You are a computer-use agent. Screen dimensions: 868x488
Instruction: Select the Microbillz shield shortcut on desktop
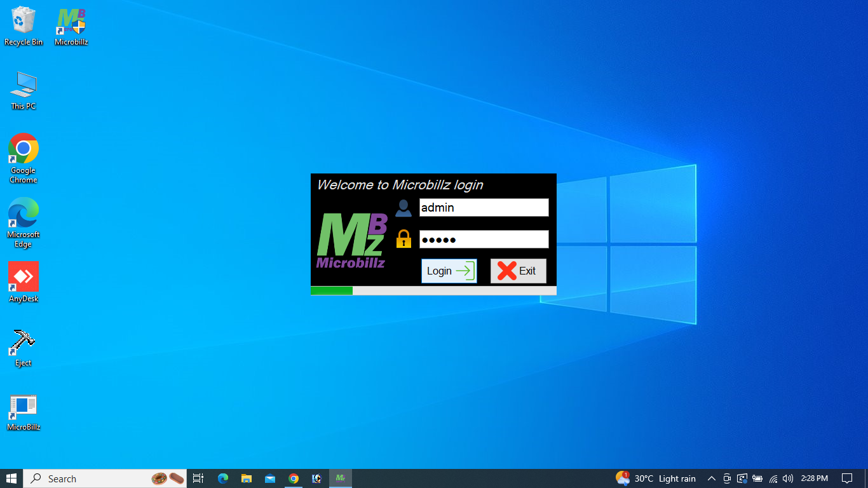coord(71,26)
